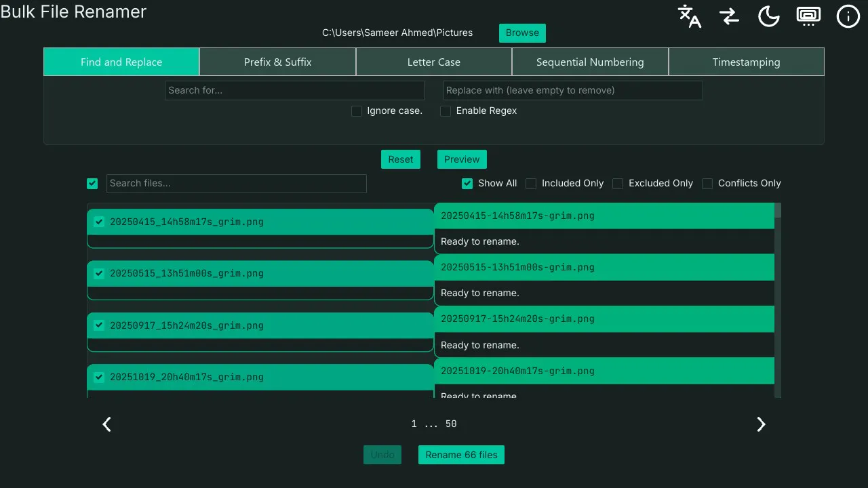Open the Sequential Numbering tab
This screenshot has width=868, height=488.
point(590,62)
